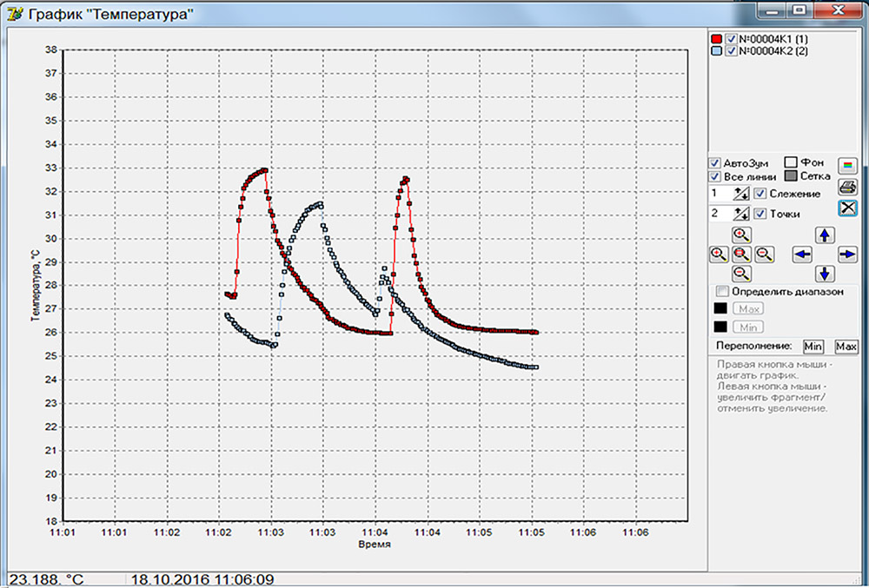Click the spinner arrows beside value 1
Viewport: 869px width, 588px height.
[742, 193]
